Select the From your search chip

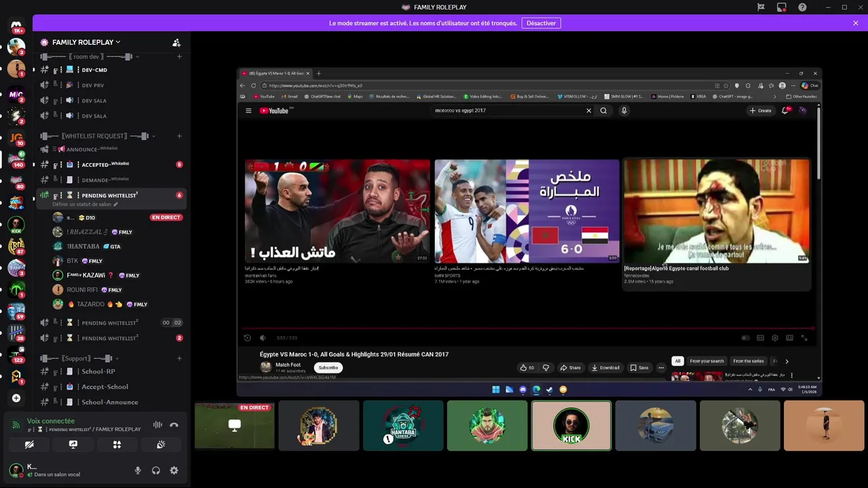(x=707, y=361)
